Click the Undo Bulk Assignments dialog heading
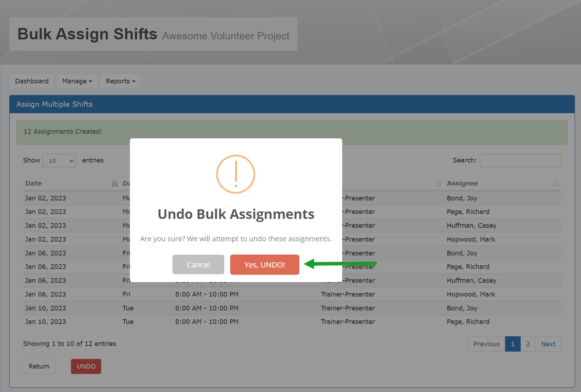Viewport: 581px width, 392px height. tap(236, 214)
